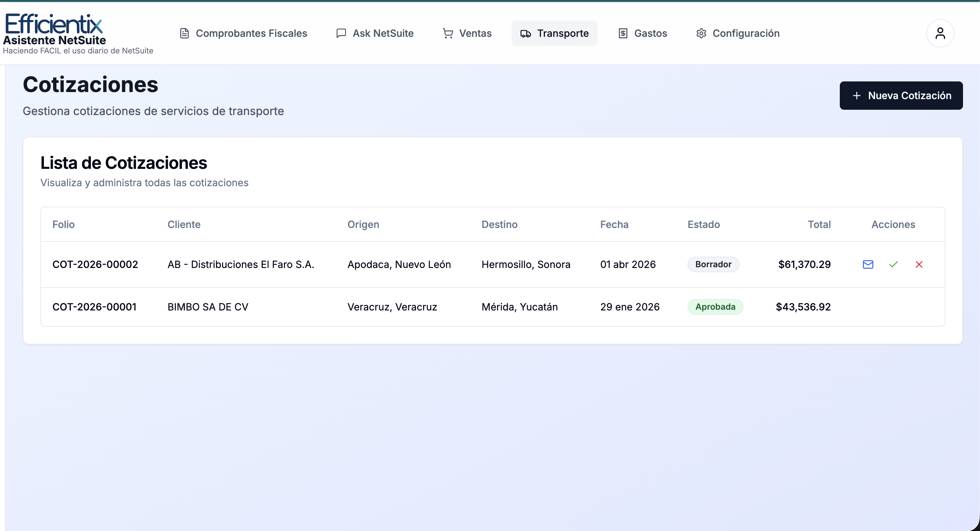Click total $61,370.29
Image resolution: width=980 pixels, height=531 pixels.
[x=804, y=264]
